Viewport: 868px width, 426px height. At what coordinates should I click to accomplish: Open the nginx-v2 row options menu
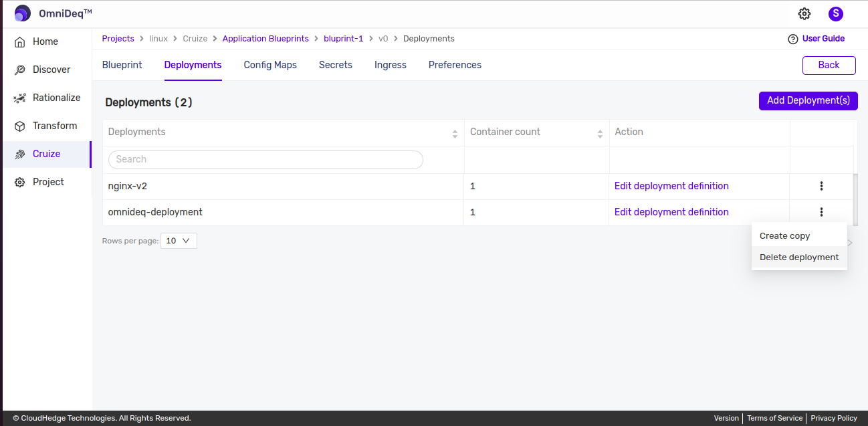click(821, 186)
